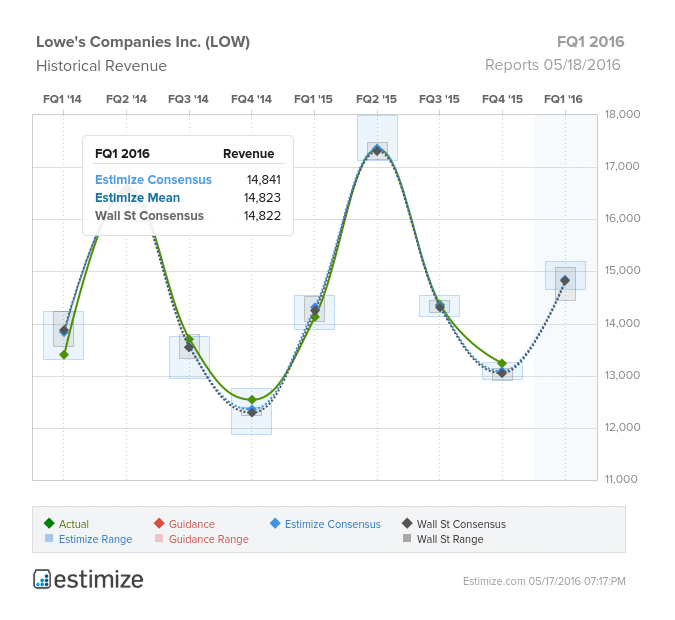
Task: Select the FQ2 '15 quarter label
Action: (376, 99)
